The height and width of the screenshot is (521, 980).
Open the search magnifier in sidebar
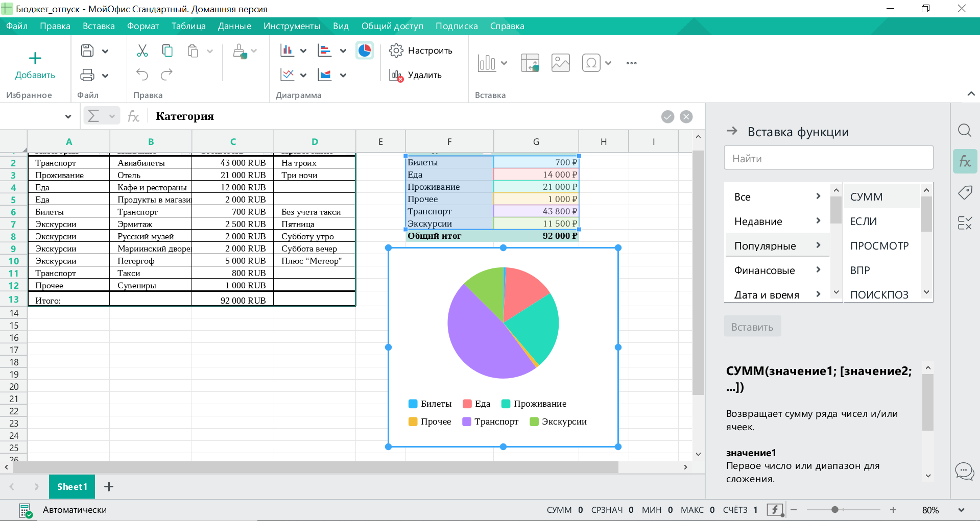click(964, 131)
